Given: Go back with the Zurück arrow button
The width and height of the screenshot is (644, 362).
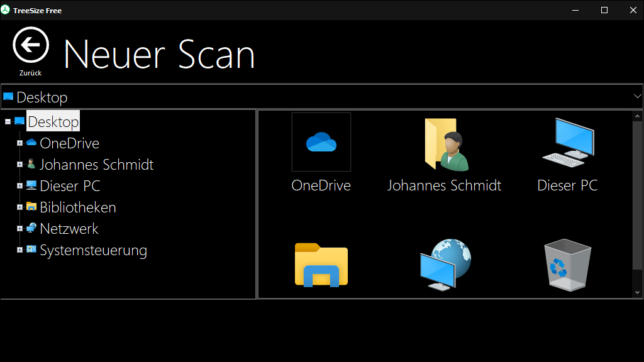Looking at the screenshot, I should point(31,45).
